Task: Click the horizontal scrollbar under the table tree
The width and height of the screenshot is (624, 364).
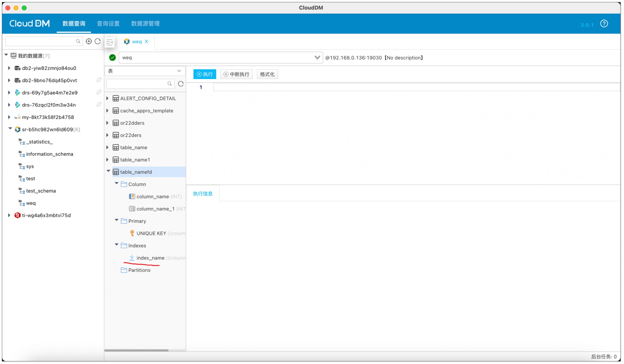Action: (x=136, y=350)
